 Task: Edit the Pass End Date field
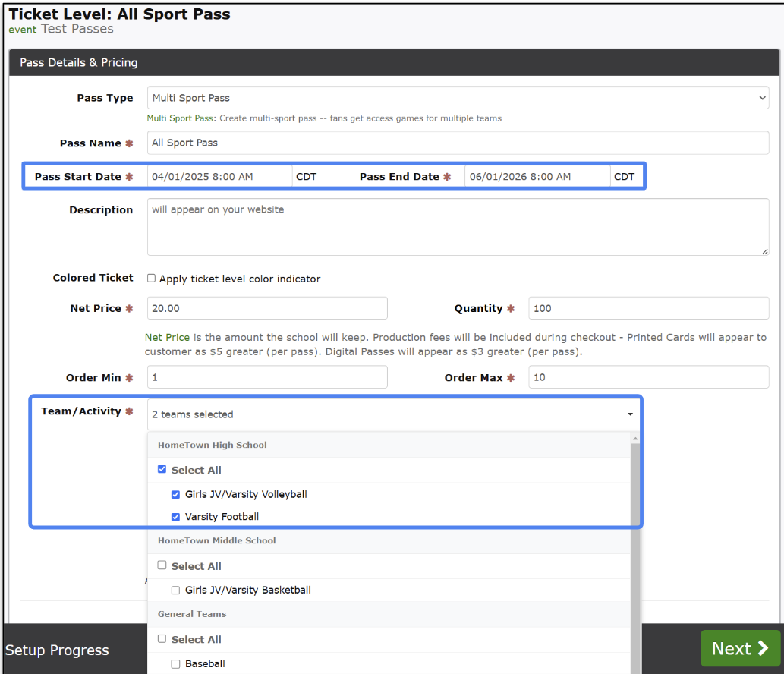(537, 177)
